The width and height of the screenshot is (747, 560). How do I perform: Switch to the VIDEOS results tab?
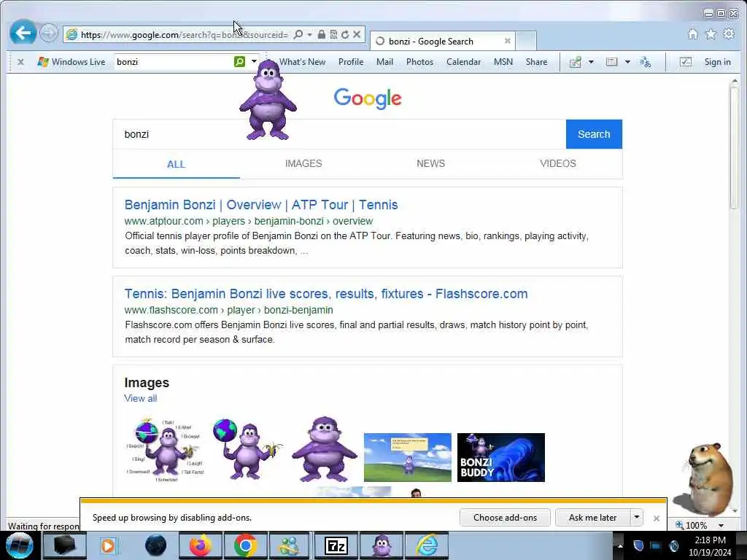pyautogui.click(x=558, y=163)
